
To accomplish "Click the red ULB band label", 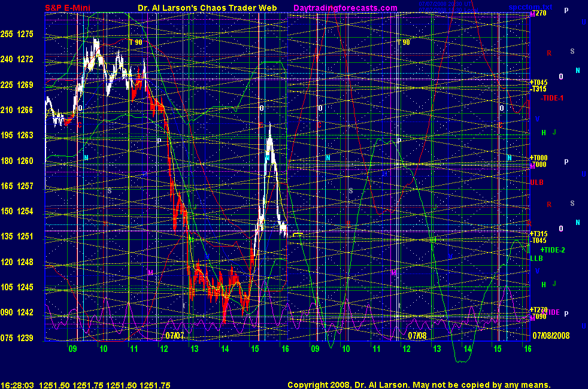I will pos(537,183).
